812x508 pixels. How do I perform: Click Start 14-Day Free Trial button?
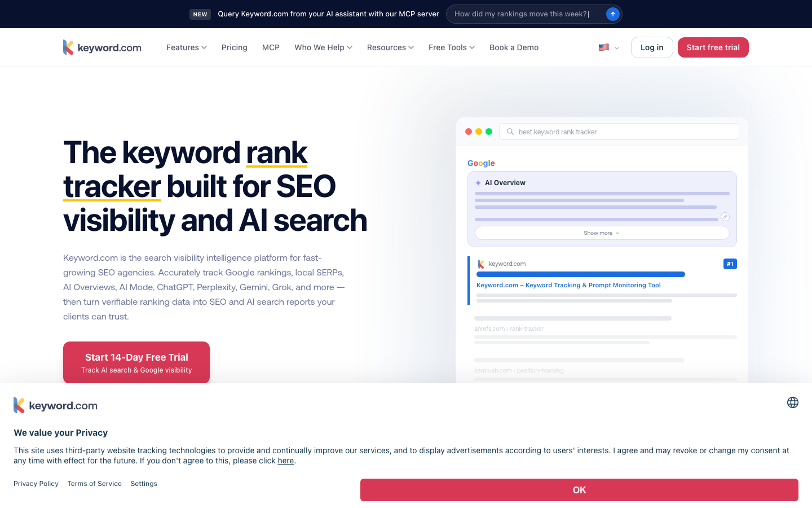[136, 362]
